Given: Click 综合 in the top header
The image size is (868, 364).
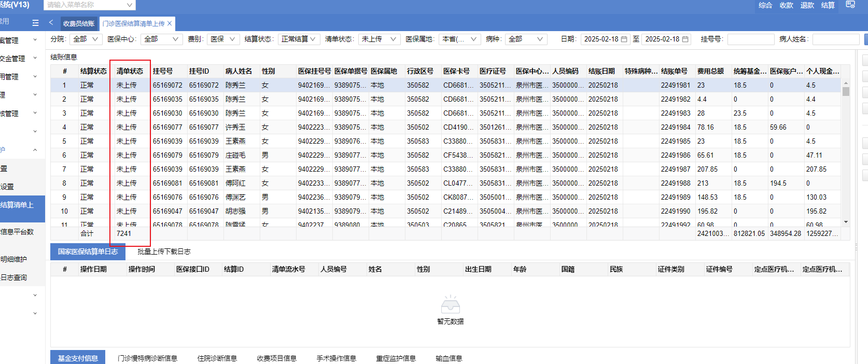Looking at the screenshot, I should tap(765, 5).
